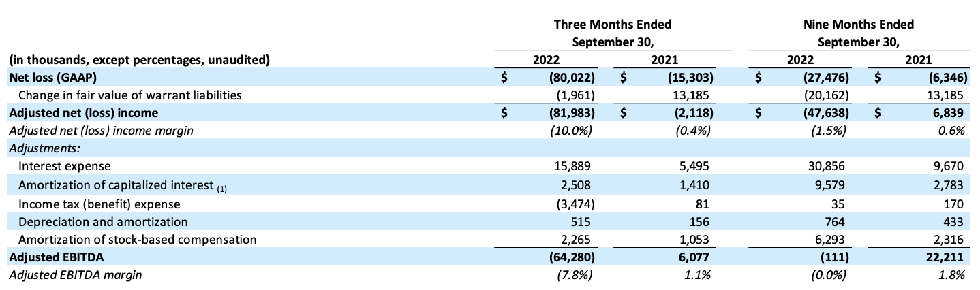Click the Change in fair value of warrant liabilities label
Screen dimensions: 980x290
click(x=129, y=95)
